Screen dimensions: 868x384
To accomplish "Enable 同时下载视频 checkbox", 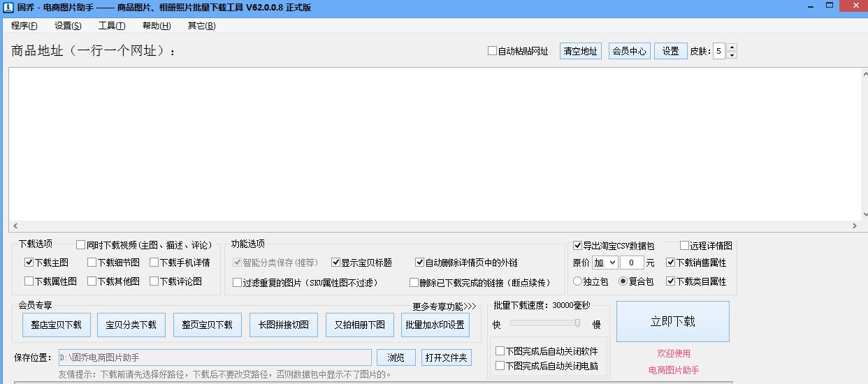I will point(80,245).
